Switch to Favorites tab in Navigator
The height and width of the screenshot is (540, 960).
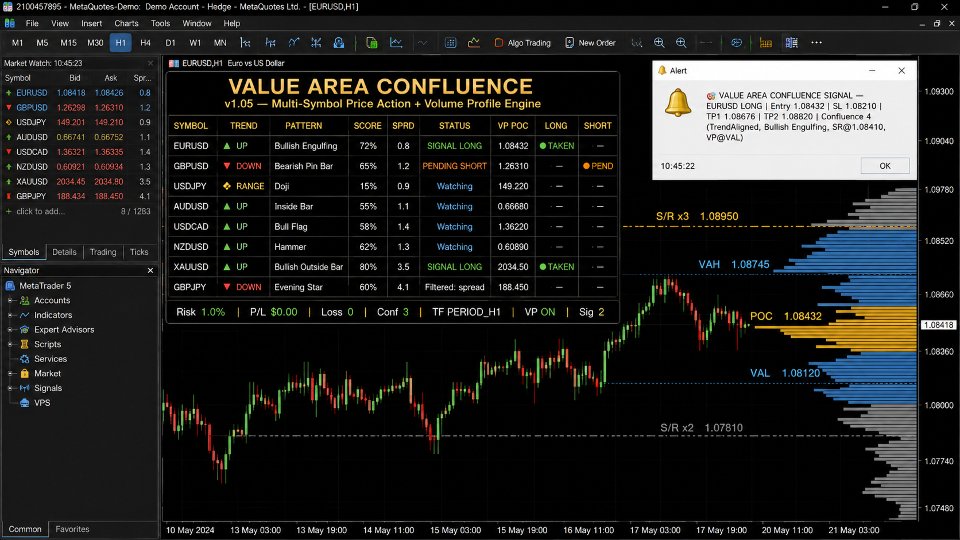pos(72,529)
